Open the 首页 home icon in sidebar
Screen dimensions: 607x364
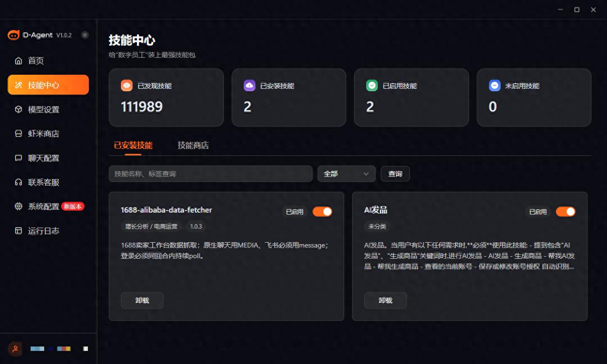pyautogui.click(x=18, y=61)
